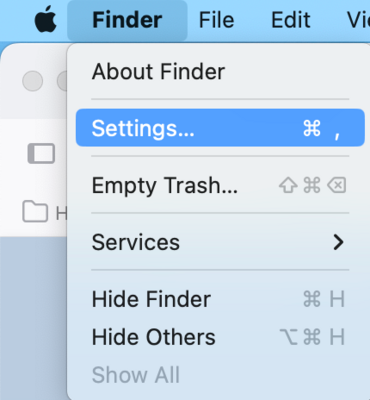370x400 pixels.
Task: Open the Edit menu in the menu bar
Action: click(x=291, y=20)
